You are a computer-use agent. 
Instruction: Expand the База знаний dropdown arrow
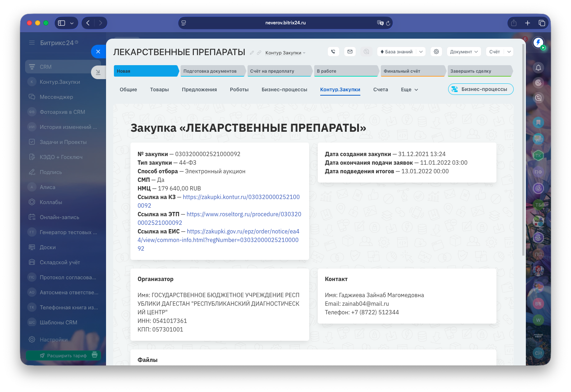pyautogui.click(x=421, y=52)
